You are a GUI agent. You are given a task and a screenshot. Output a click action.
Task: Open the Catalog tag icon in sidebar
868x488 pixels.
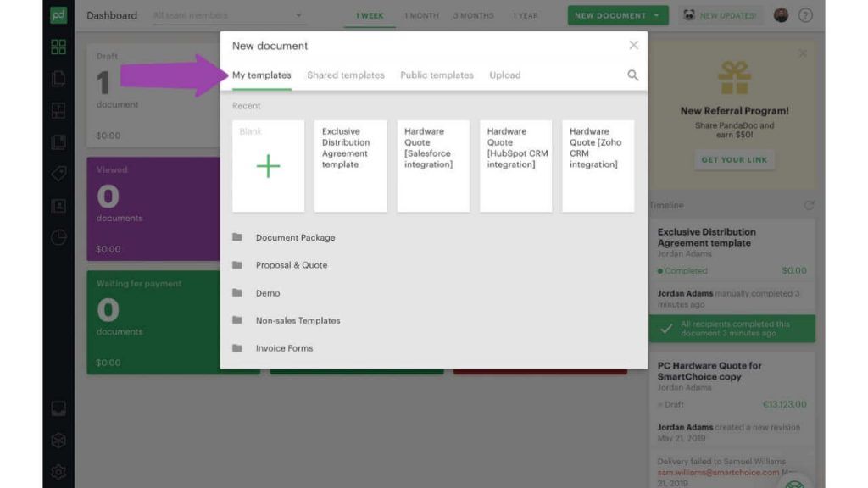[x=58, y=174]
